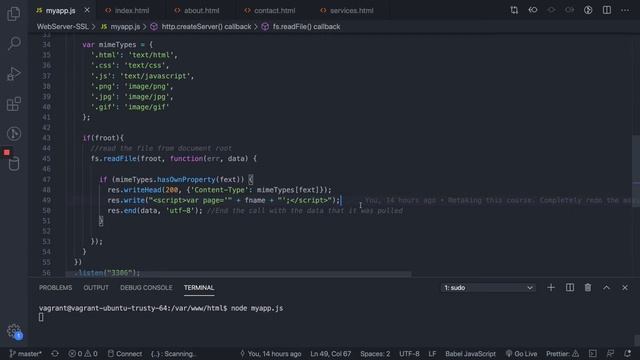Viewport: 640px width, 360px height.
Task: Open the DEBUG CONSOLE panel tab
Action: [146, 288]
